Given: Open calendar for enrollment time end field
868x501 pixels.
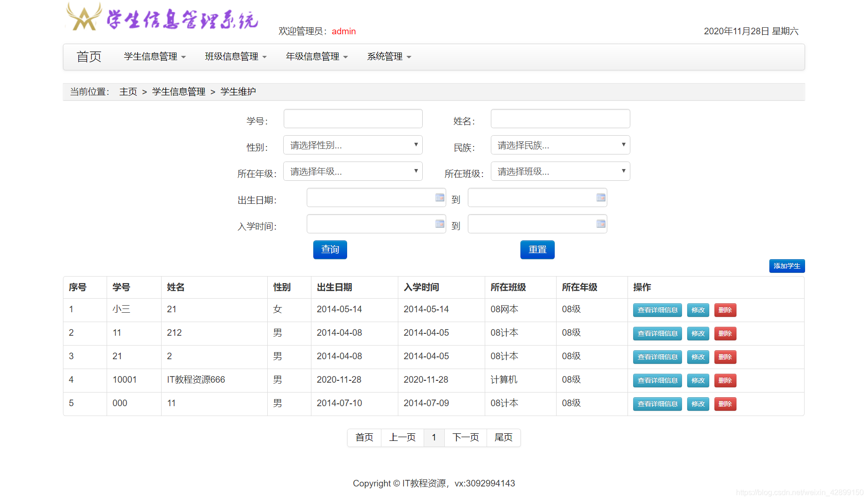Looking at the screenshot, I should pos(601,224).
